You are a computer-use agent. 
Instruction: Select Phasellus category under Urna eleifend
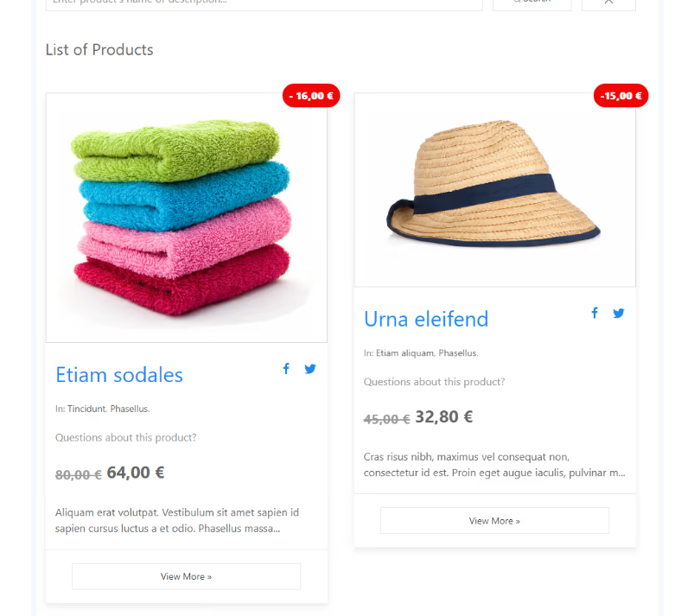click(x=457, y=352)
